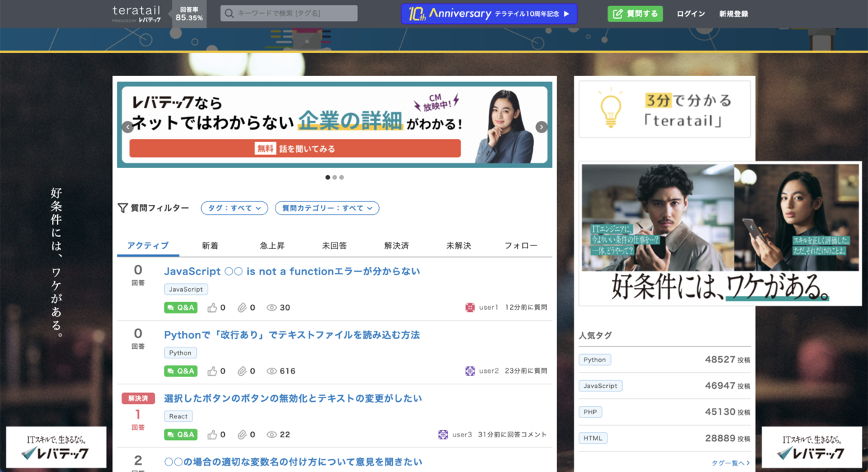Screen dimensions: 868x472
Task: Click HTML tag in 人気タグ
Action: pos(593,438)
